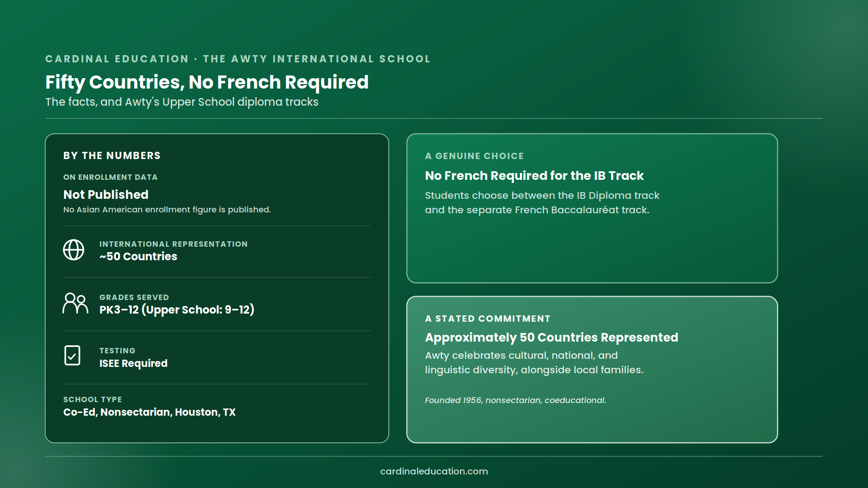Image resolution: width=868 pixels, height=488 pixels.
Task: Click the 'A Stated Commitment' card label
Action: (x=488, y=319)
